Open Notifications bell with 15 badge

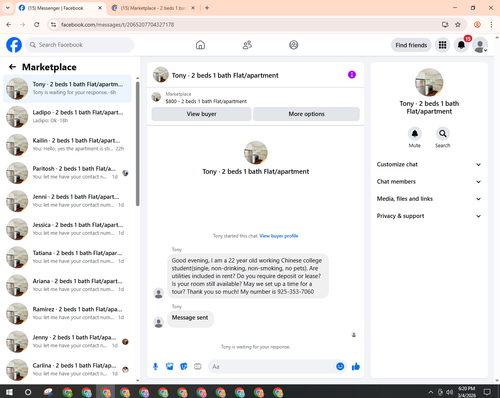point(461,45)
